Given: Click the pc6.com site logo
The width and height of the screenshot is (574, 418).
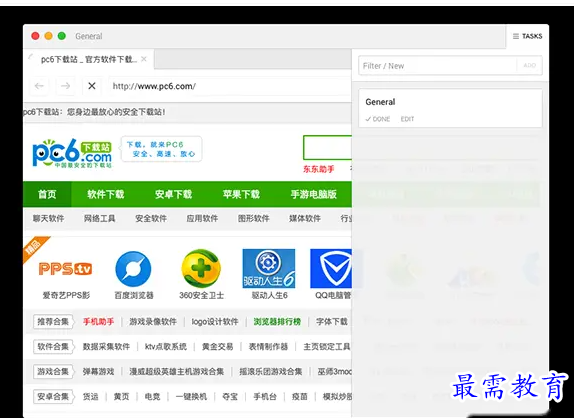Looking at the screenshot, I should (x=72, y=153).
